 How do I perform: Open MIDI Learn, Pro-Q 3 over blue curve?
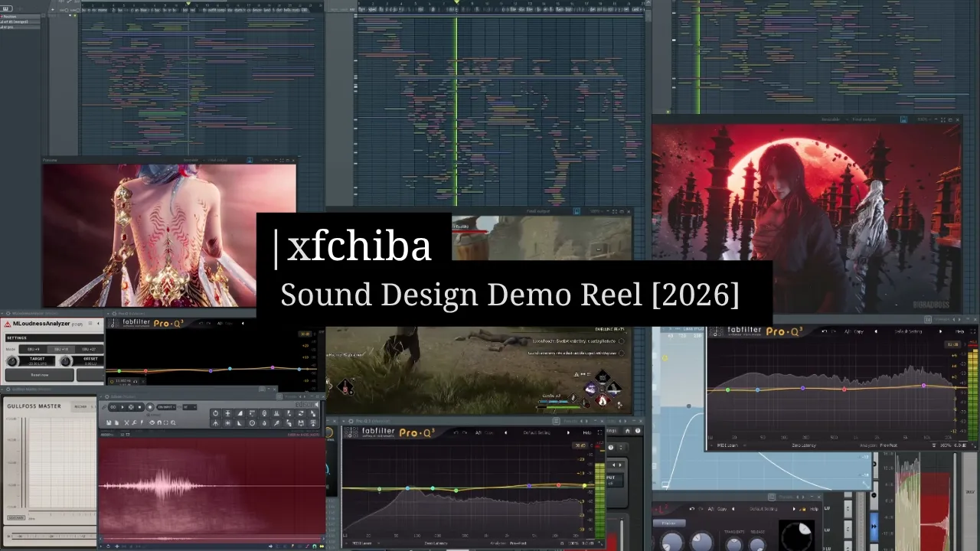pos(727,445)
